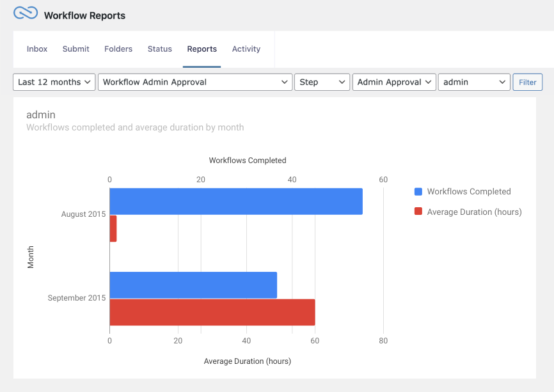The height and width of the screenshot is (392, 554).
Task: Select the Reports tab
Action: (x=202, y=49)
